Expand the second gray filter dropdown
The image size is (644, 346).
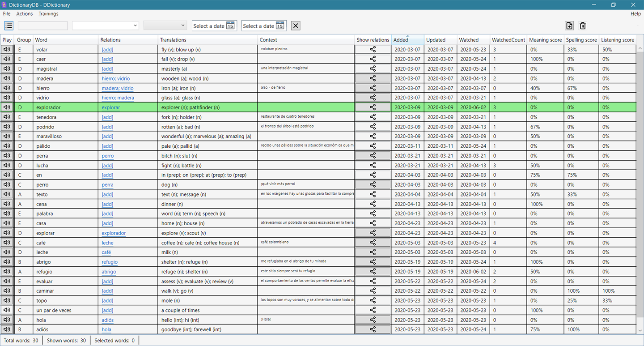[165, 26]
